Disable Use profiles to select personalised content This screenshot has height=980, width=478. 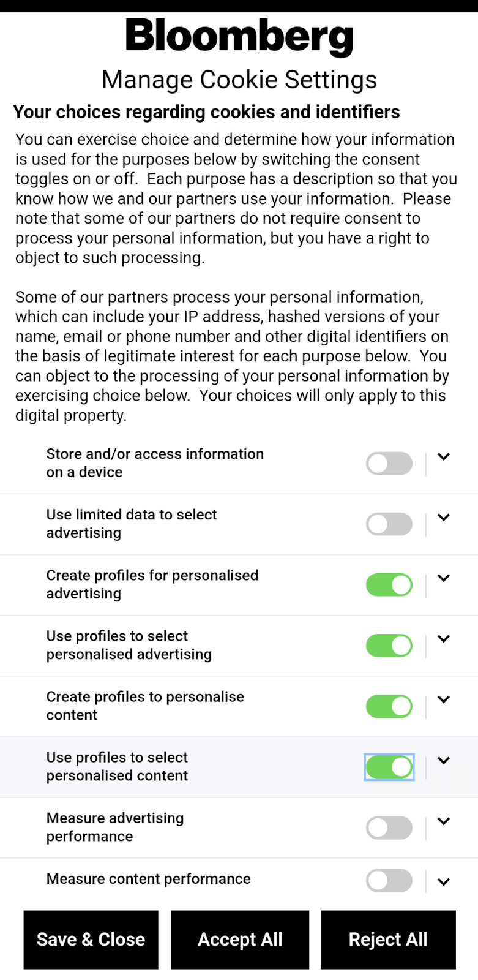[x=389, y=767]
